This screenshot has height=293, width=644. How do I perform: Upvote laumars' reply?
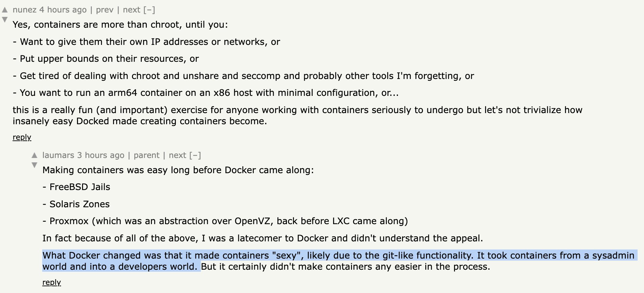(x=34, y=155)
